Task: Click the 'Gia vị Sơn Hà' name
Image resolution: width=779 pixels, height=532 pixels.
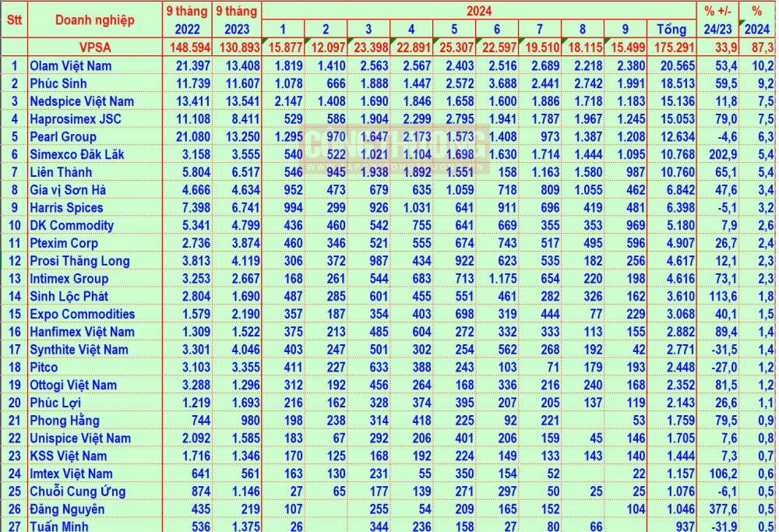Action: pyautogui.click(x=68, y=190)
